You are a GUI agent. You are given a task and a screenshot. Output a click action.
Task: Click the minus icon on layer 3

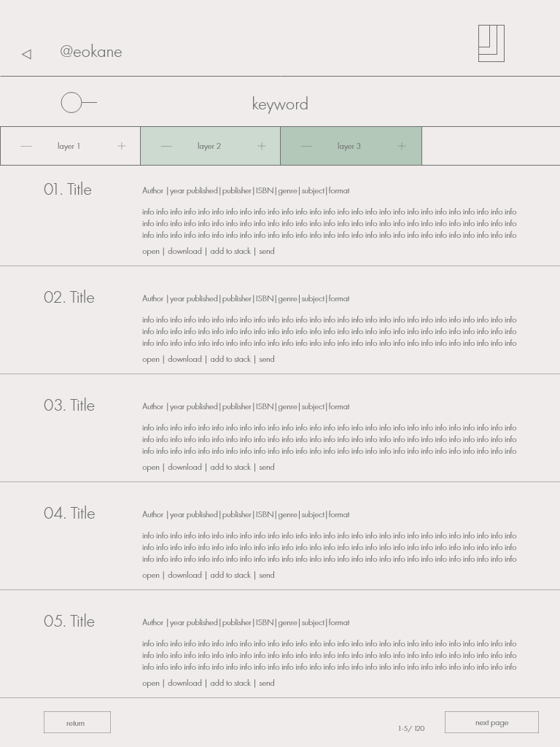tap(306, 146)
